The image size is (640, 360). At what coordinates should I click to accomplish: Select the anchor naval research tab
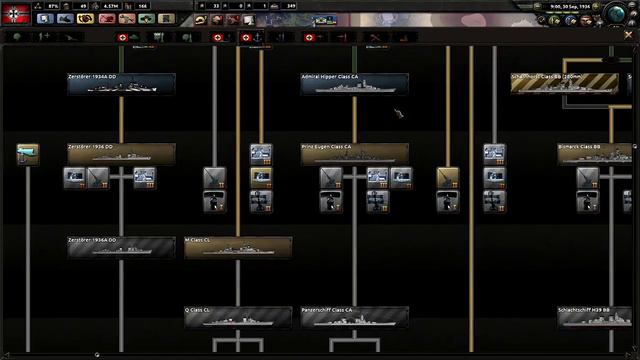coord(251,38)
